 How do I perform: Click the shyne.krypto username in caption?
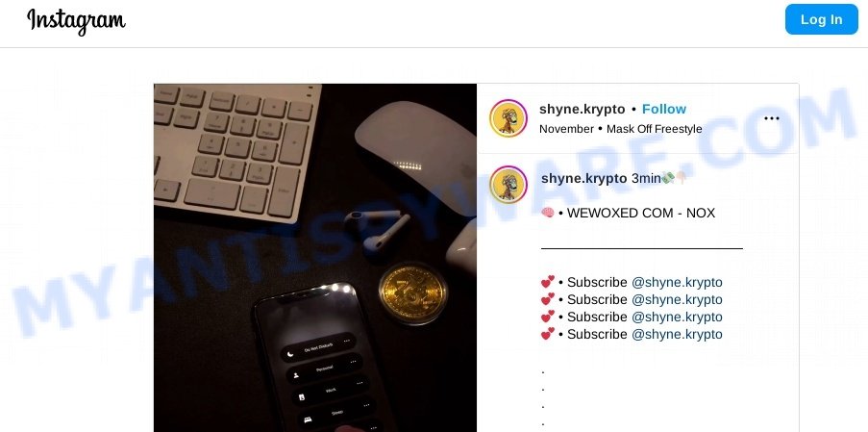584,178
